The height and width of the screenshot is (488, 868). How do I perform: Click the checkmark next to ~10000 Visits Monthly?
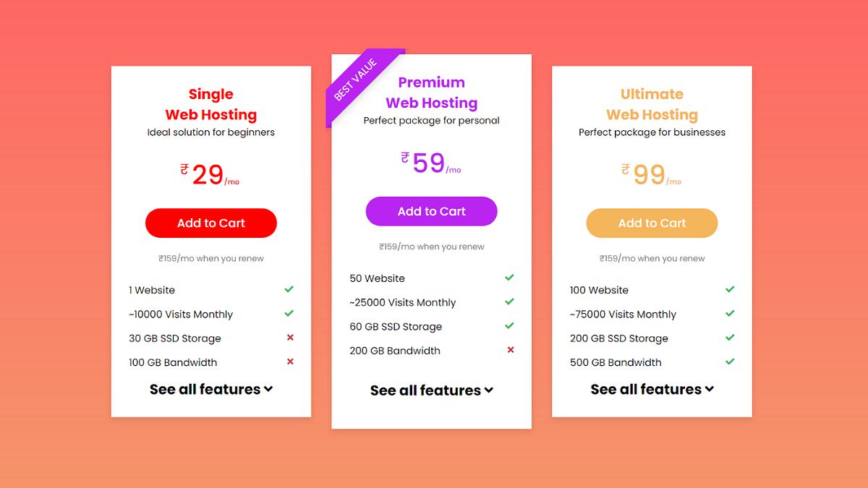[x=289, y=314]
